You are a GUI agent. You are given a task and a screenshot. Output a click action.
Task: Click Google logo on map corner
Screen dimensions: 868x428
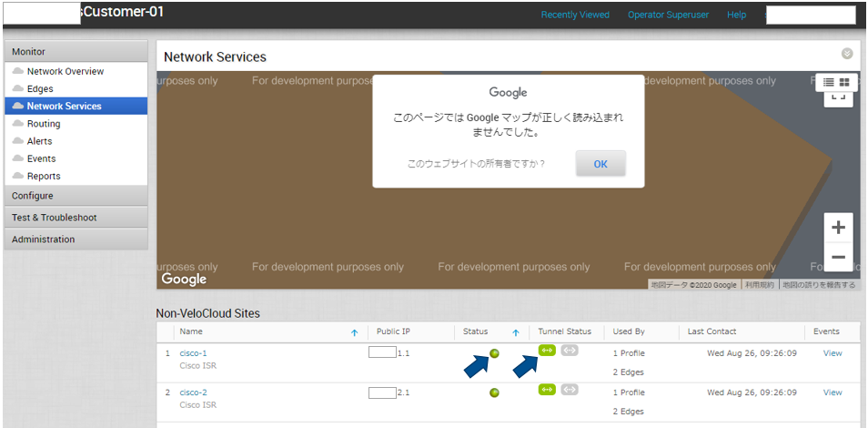coord(184,279)
